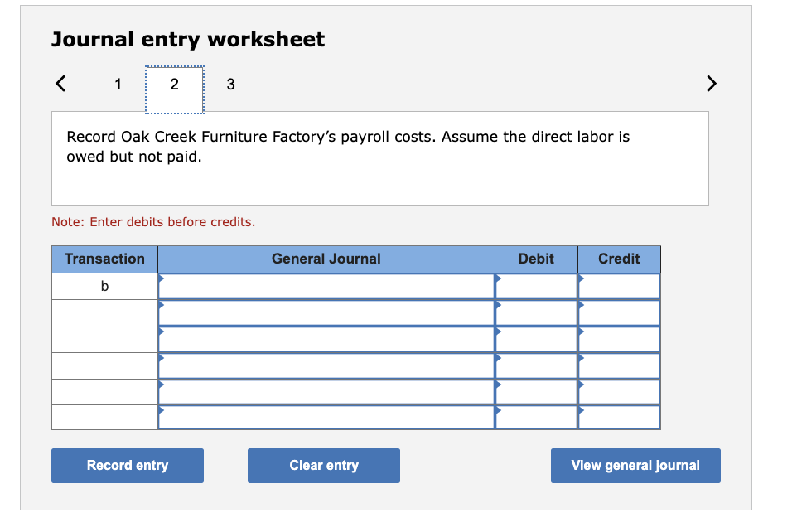Click transaction cell labeled b

point(104,287)
